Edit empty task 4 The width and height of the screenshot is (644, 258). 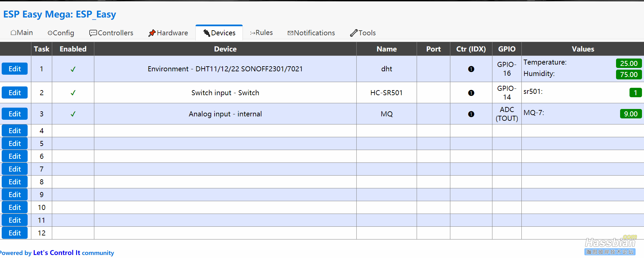coord(15,131)
